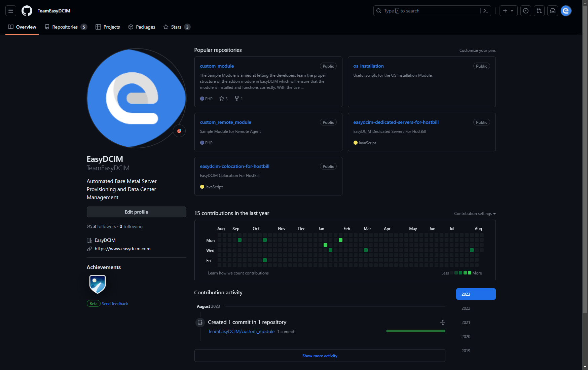
Task: Click the Beta label badge
Action: (x=94, y=304)
